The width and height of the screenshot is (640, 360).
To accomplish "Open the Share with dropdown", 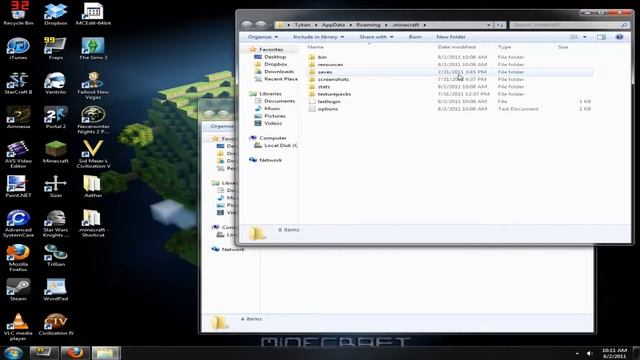I will (376, 37).
